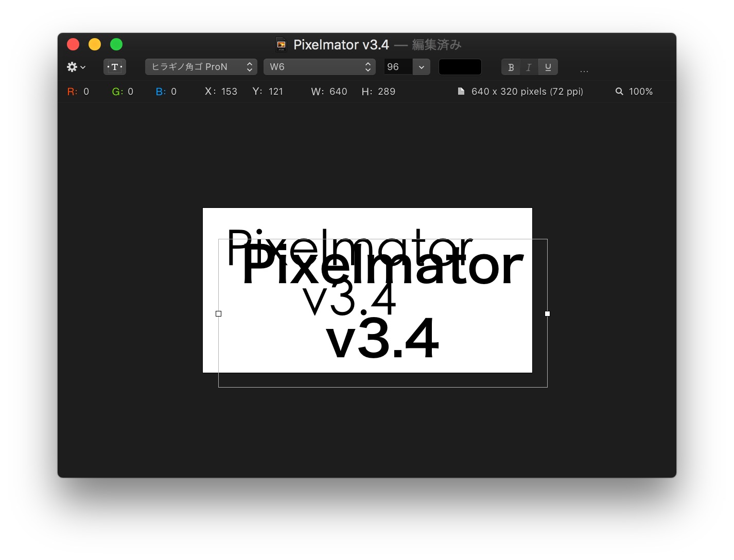Toggle bold formatting
The height and width of the screenshot is (560, 734).
(x=511, y=67)
